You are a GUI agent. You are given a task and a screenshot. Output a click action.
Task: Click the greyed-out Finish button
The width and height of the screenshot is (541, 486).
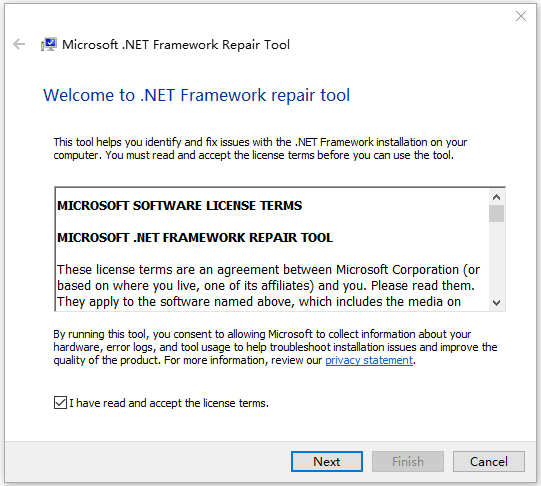point(408,461)
